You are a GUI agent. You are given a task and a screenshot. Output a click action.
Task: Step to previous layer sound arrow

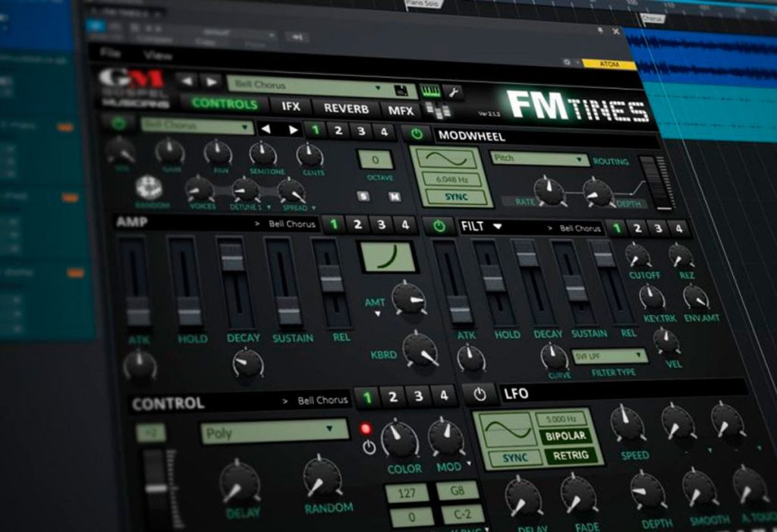pos(266,129)
